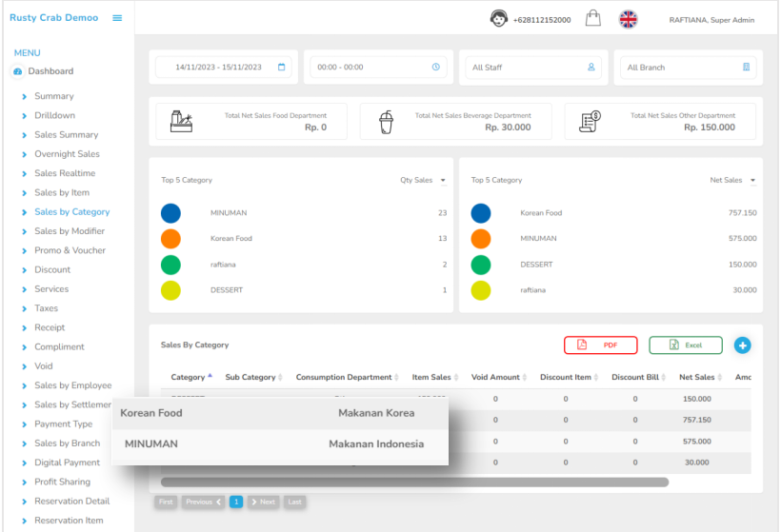Click the staff person icon in All Staff field
Screen dimensions: 781x532
pos(591,67)
